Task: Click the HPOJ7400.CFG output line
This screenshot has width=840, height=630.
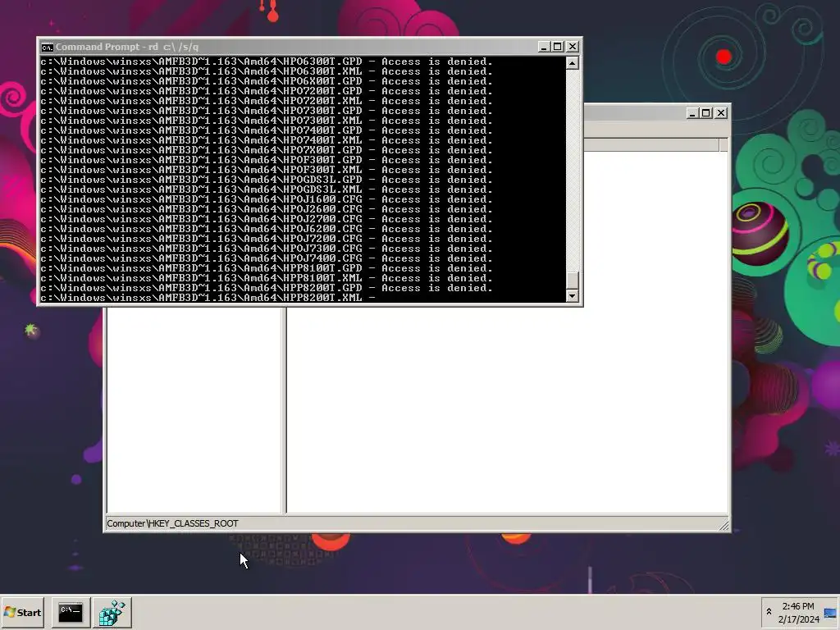Action: [x=267, y=258]
